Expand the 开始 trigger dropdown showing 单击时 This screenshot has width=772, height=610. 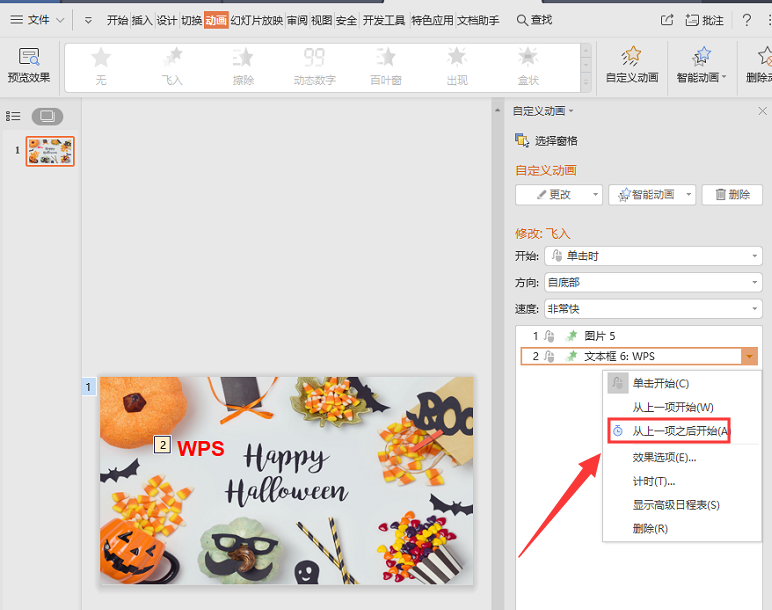[x=652, y=256]
